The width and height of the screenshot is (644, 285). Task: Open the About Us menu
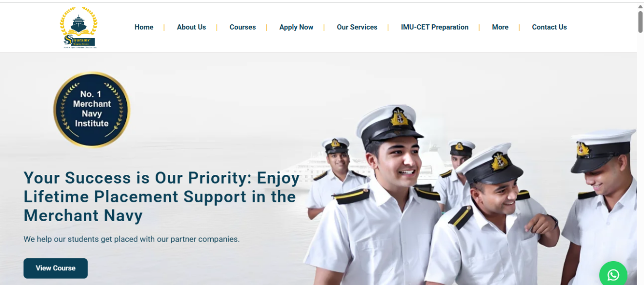(x=191, y=27)
